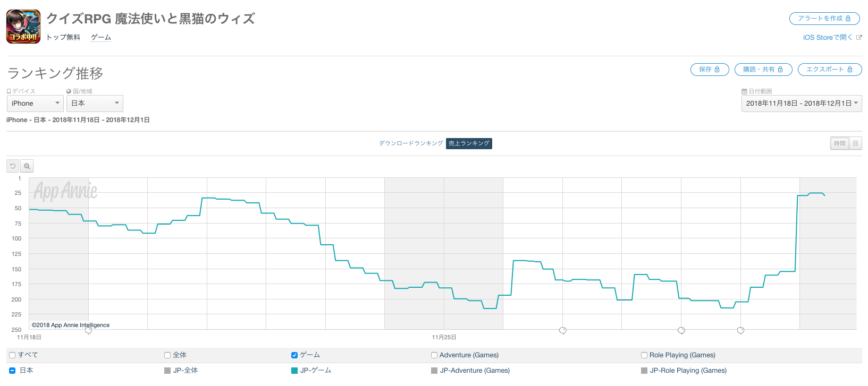Click the 11月25日 axis label
Image resolution: width=868 pixels, height=386 pixels.
point(444,338)
